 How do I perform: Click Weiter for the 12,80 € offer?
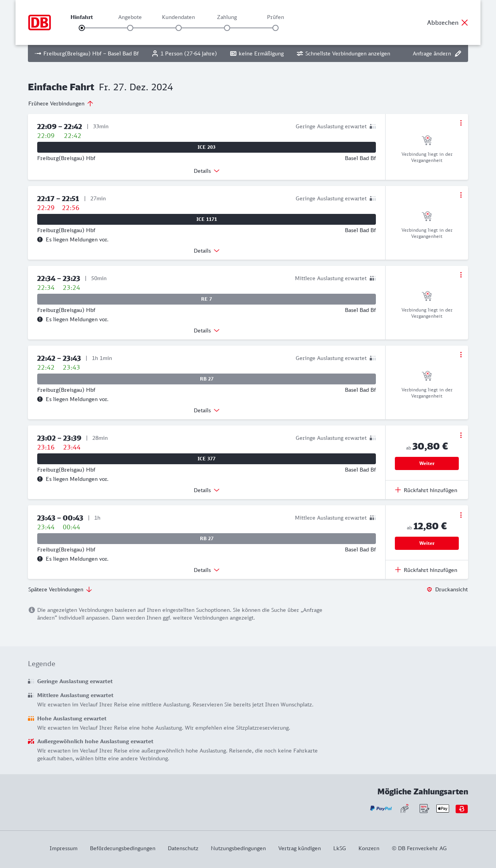click(x=427, y=543)
